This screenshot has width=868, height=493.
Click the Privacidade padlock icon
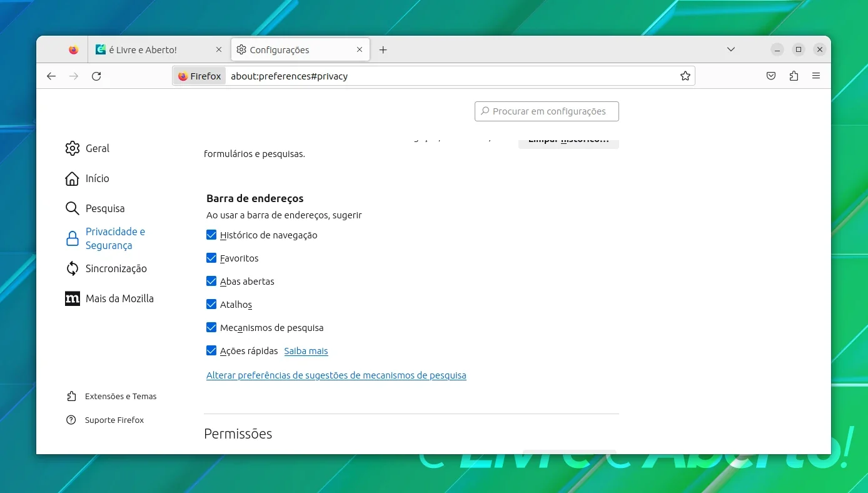click(73, 239)
